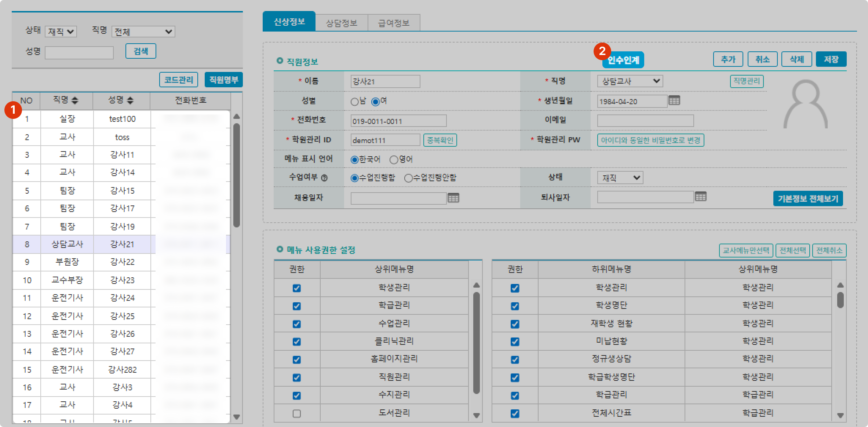This screenshot has height=427, width=868.
Task: Choose 영어 as menu display language
Action: pyautogui.click(x=394, y=160)
